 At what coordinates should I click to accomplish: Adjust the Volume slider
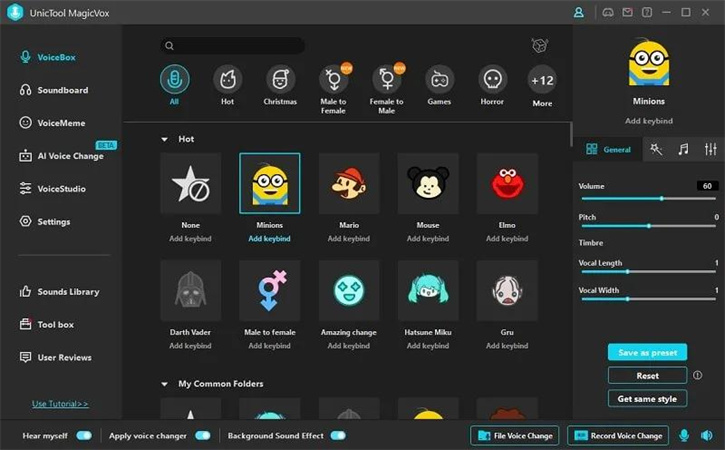(x=649, y=198)
